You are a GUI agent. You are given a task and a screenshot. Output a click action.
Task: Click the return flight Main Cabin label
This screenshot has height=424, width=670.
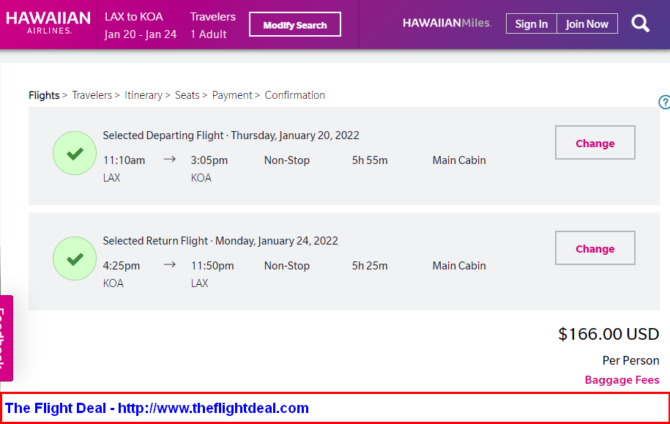tap(459, 266)
